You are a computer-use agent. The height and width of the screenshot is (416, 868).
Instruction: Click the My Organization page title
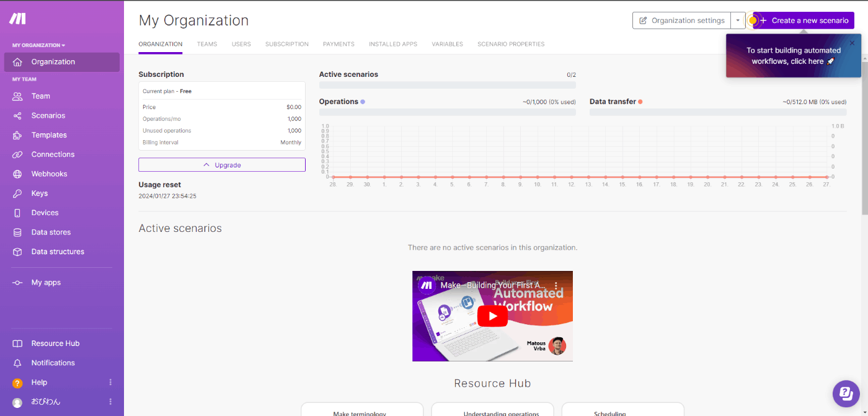coord(193,20)
